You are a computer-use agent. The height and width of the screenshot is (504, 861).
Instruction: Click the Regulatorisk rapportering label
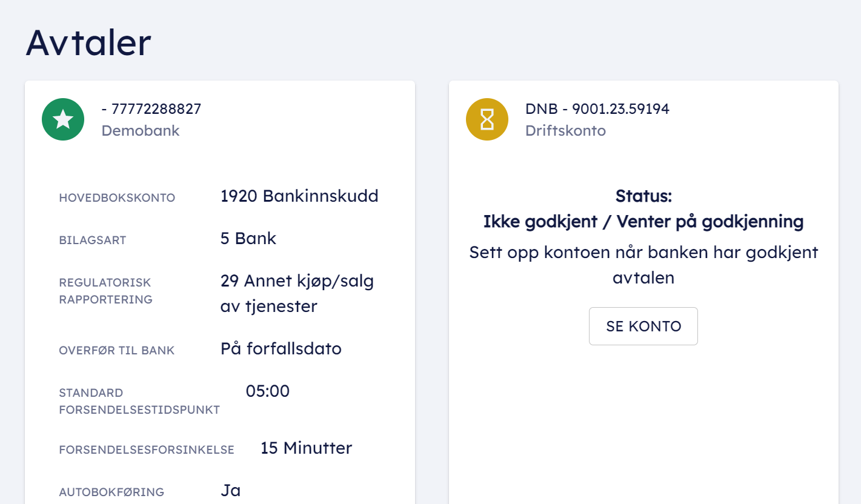(x=105, y=291)
